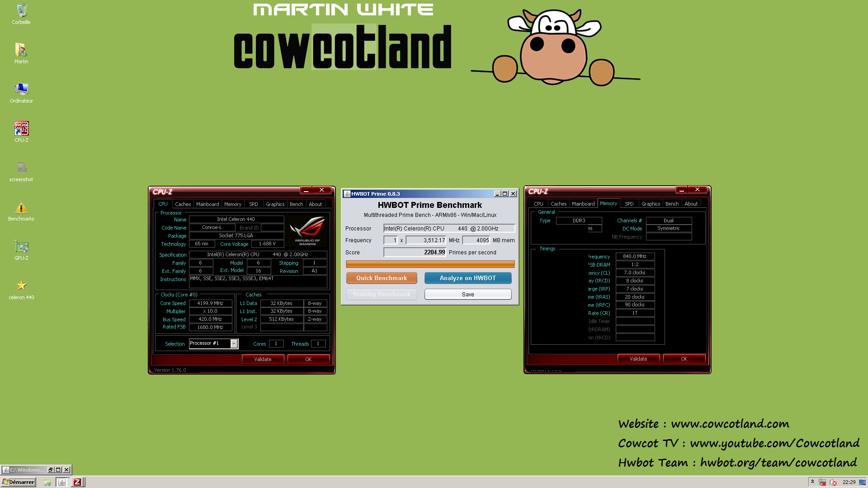Click Analyze on HWBOT button
868x488 pixels.
coord(468,278)
